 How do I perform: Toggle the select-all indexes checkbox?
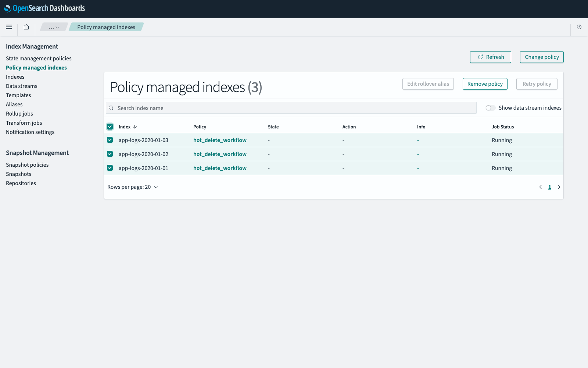(x=110, y=127)
